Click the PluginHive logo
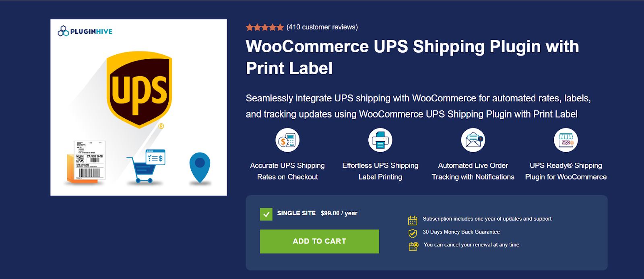The image size is (644, 279). point(85,31)
